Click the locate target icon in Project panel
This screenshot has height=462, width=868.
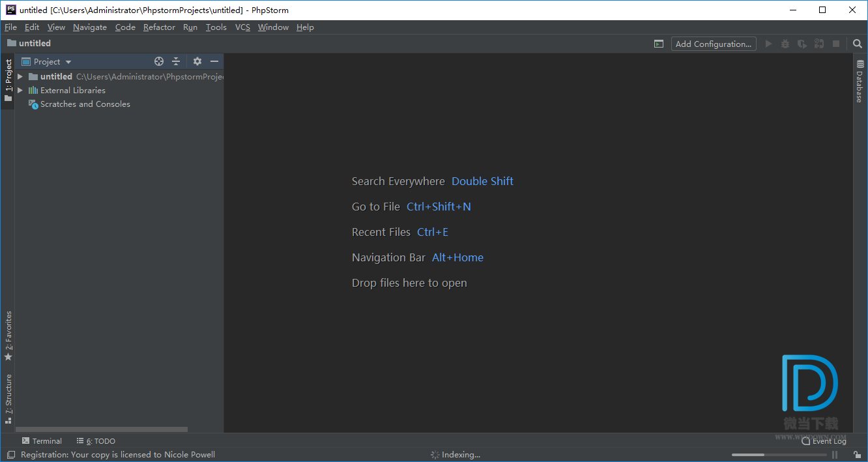159,61
